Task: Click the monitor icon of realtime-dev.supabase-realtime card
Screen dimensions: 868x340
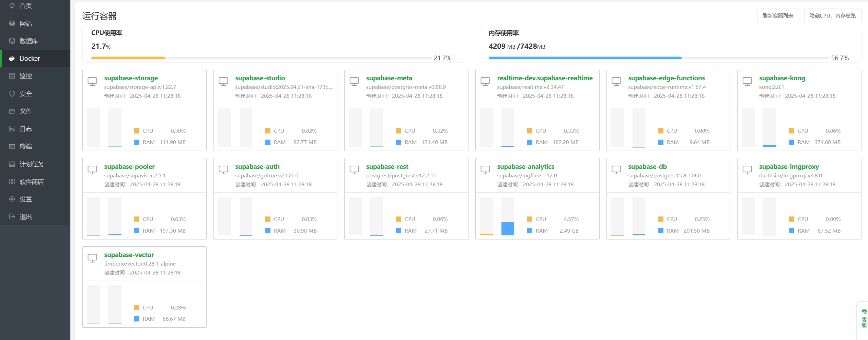Action: pos(485,81)
